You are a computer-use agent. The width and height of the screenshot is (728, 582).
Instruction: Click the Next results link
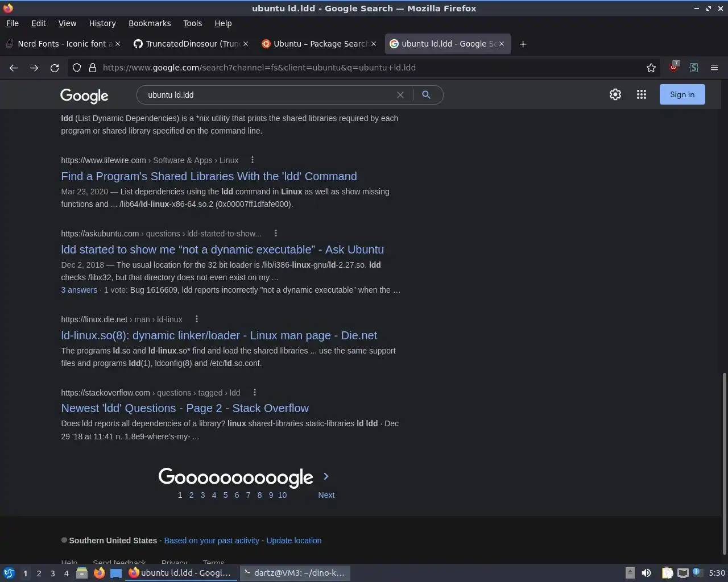click(x=326, y=495)
